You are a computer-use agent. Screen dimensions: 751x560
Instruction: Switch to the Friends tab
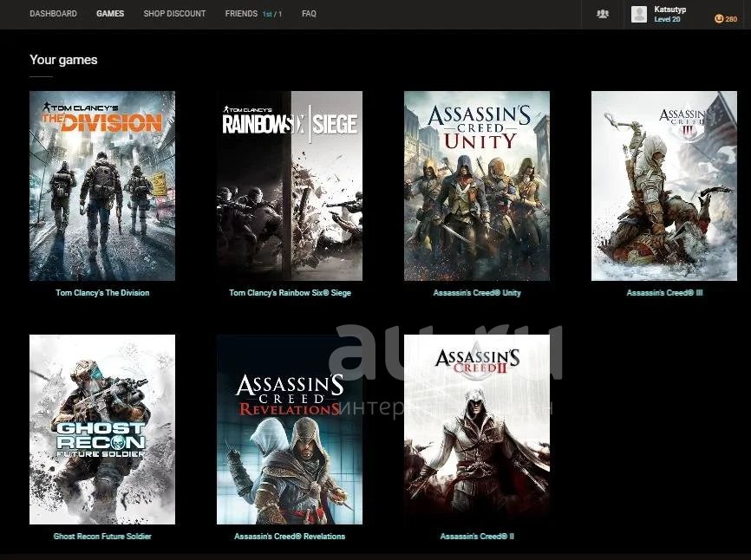pos(241,14)
